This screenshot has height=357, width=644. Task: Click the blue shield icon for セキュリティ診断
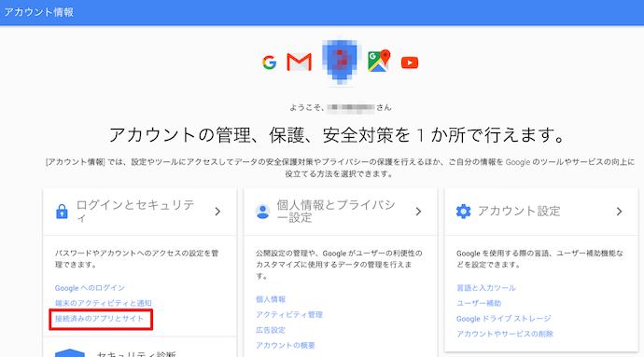point(70,353)
